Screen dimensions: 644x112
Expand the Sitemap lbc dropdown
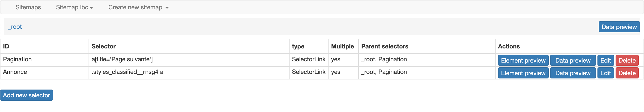(74, 7)
